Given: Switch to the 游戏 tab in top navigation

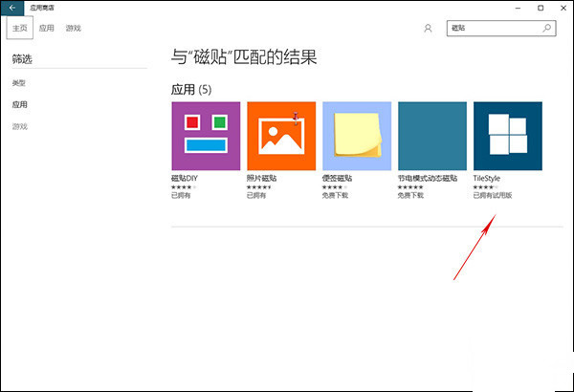Looking at the screenshot, I should coord(74,28).
